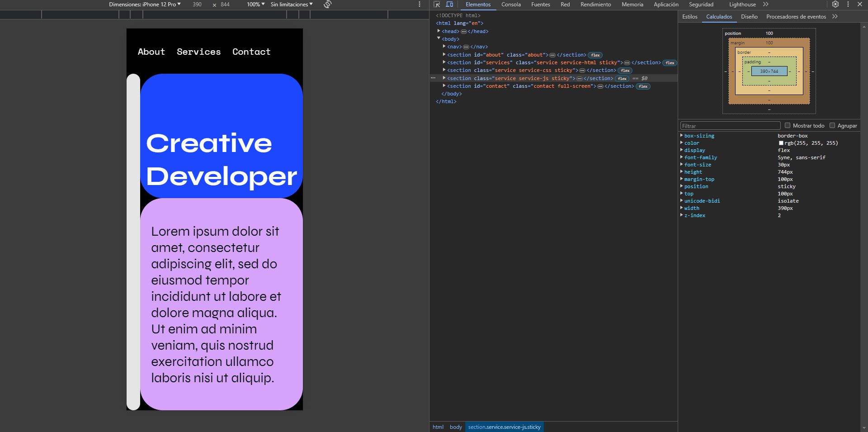Viewport: 868px width, 432px height.
Task: Show more DevTools tabs chevron
Action: pos(766,5)
